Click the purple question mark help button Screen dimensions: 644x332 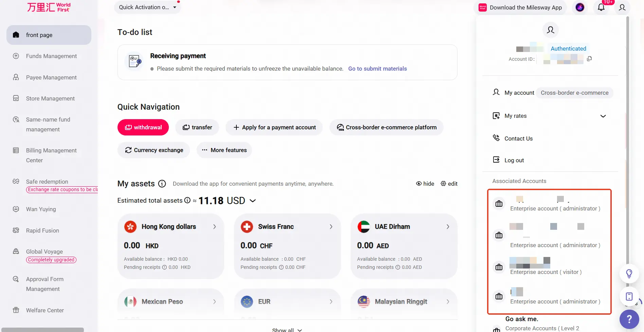coord(629,319)
